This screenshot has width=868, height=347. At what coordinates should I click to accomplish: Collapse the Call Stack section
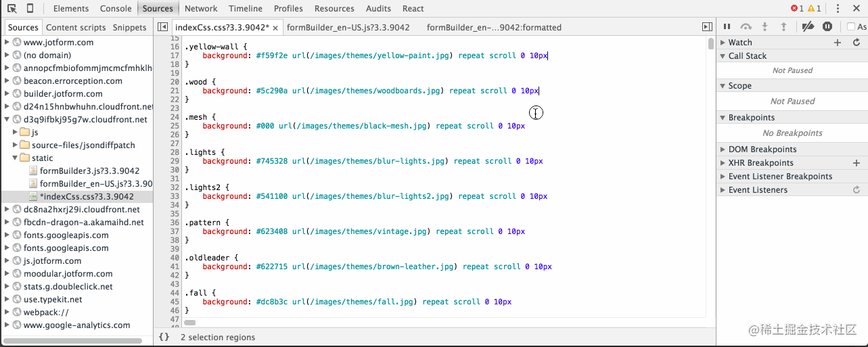click(722, 56)
